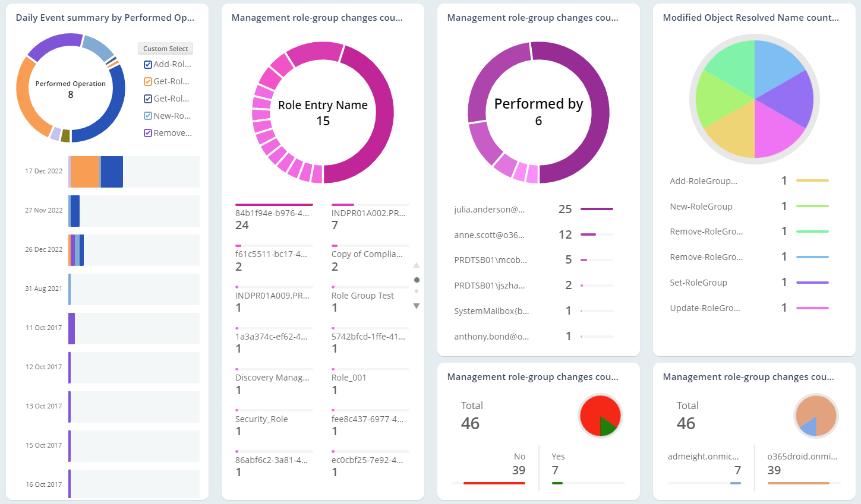Screen dimensions: 861x504
Task: Open the Role Group Test entry
Action: [x=362, y=296]
